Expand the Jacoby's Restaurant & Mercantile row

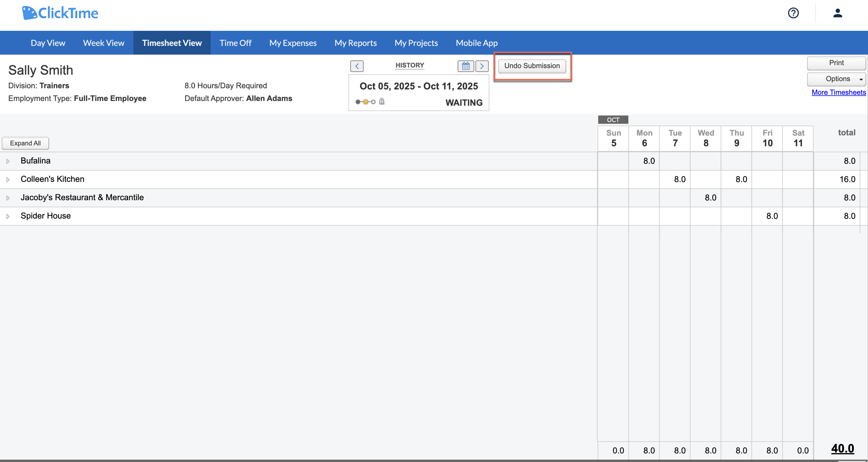coord(8,198)
